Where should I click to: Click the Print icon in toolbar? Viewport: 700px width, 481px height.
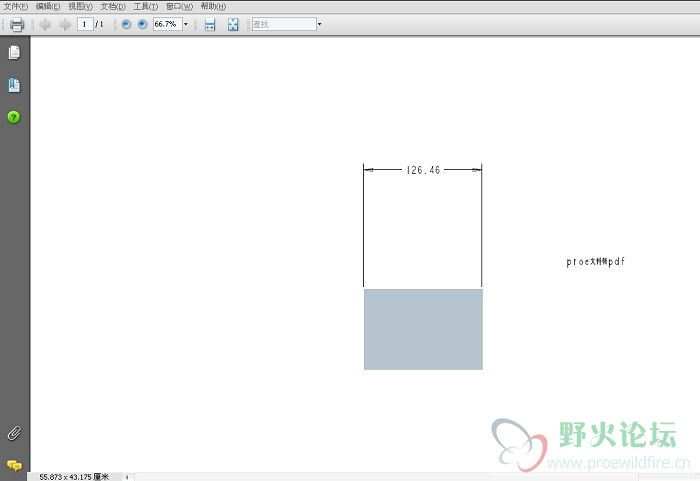click(17, 24)
